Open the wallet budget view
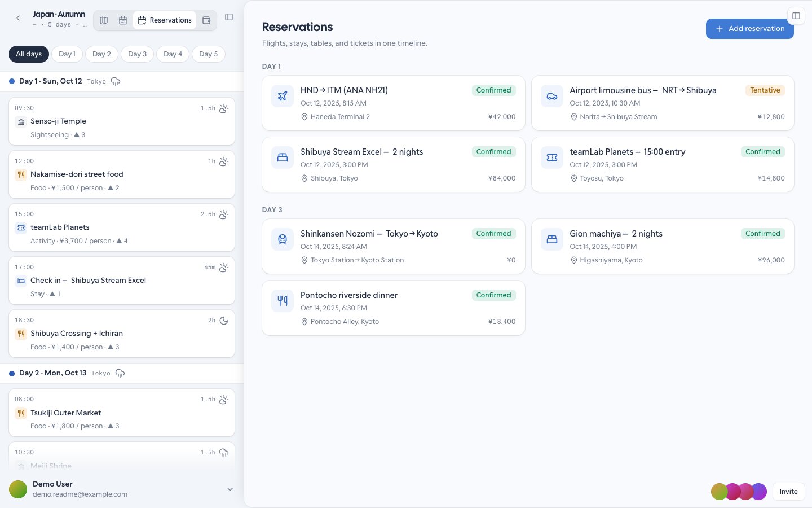 coord(206,20)
